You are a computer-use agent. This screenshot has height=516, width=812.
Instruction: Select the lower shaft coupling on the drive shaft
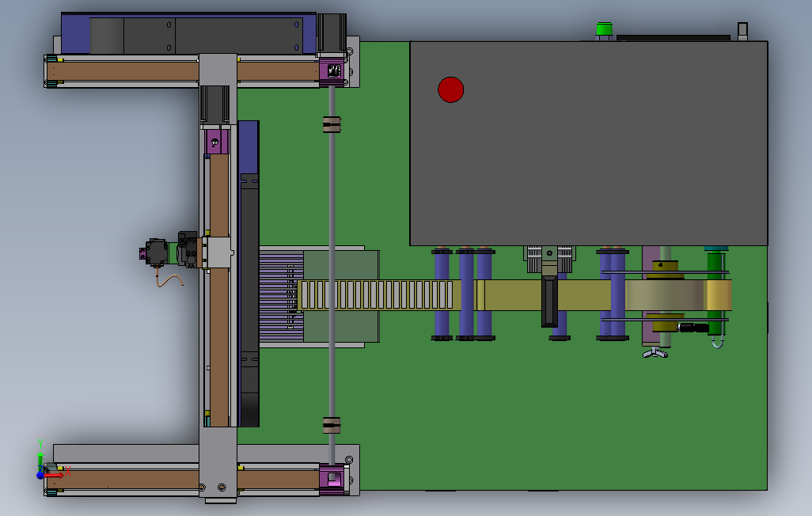(x=332, y=425)
